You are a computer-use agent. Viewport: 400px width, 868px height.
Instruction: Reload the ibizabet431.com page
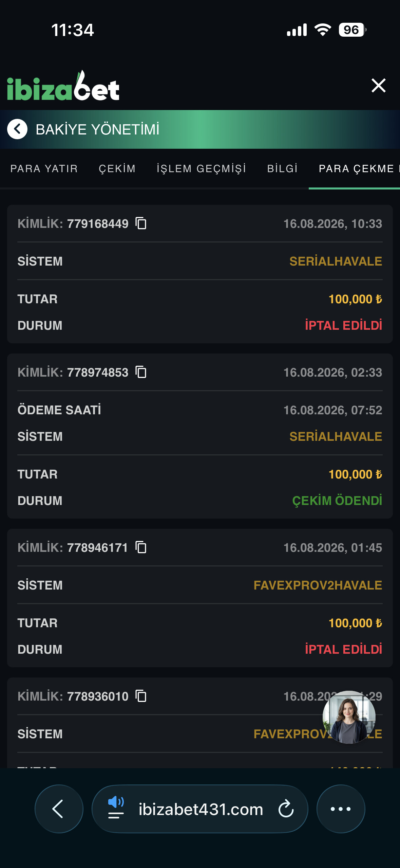pos(286,809)
